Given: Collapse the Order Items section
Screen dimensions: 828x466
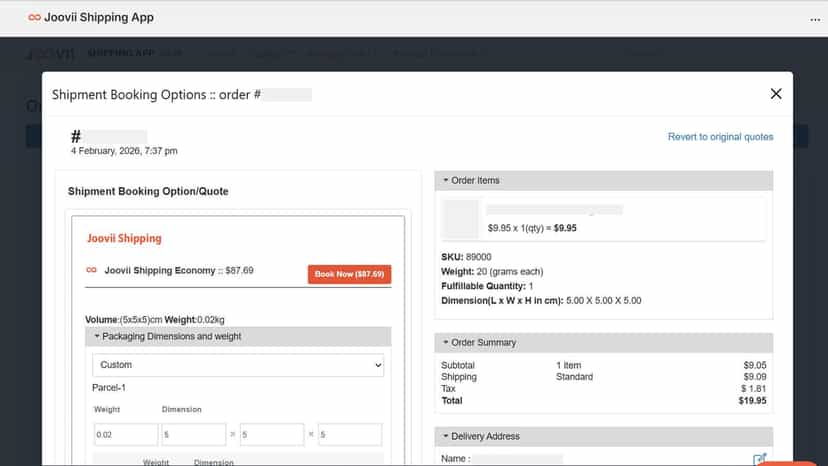Looking at the screenshot, I should (604, 181).
